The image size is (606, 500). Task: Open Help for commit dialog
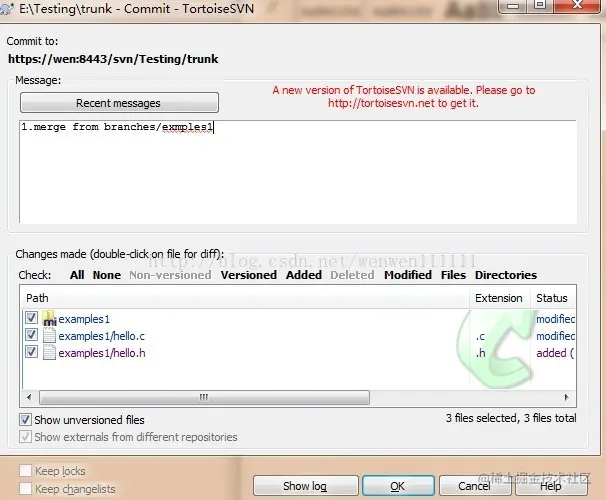pos(551,485)
